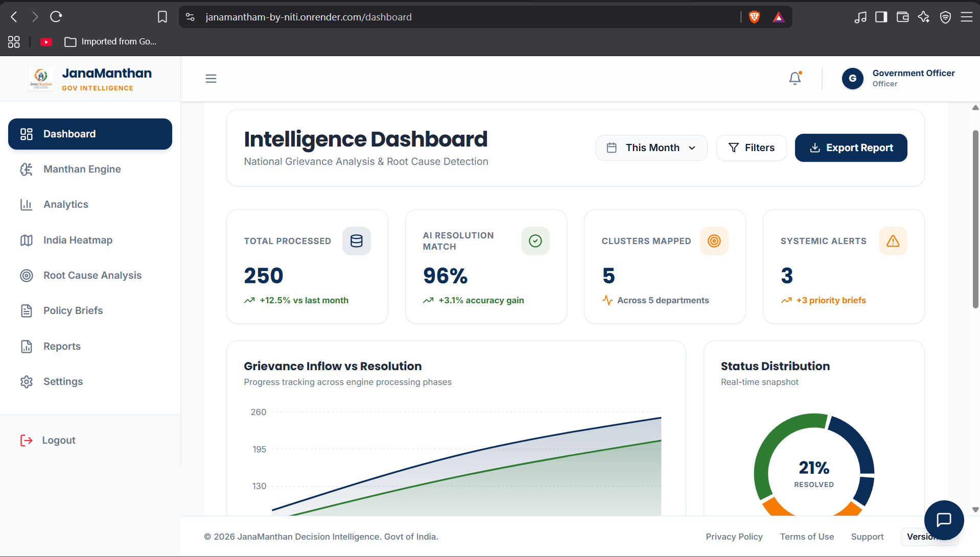This screenshot has height=557, width=980.
Task: Expand the This Month period dropdown
Action: tap(651, 148)
